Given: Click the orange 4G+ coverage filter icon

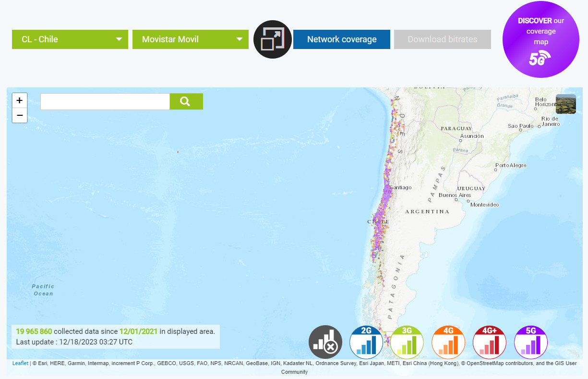Looking at the screenshot, I should coord(490,342).
